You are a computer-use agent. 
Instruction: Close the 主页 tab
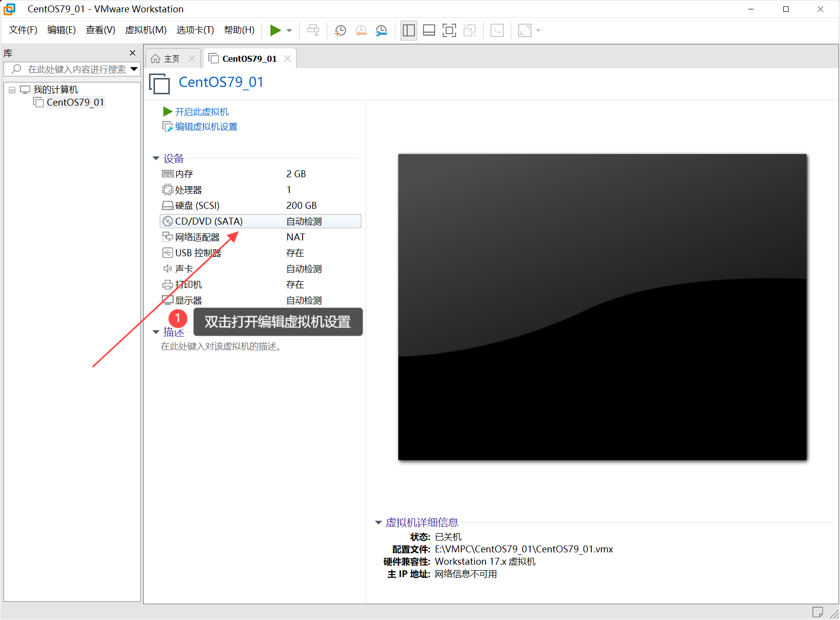(192, 59)
